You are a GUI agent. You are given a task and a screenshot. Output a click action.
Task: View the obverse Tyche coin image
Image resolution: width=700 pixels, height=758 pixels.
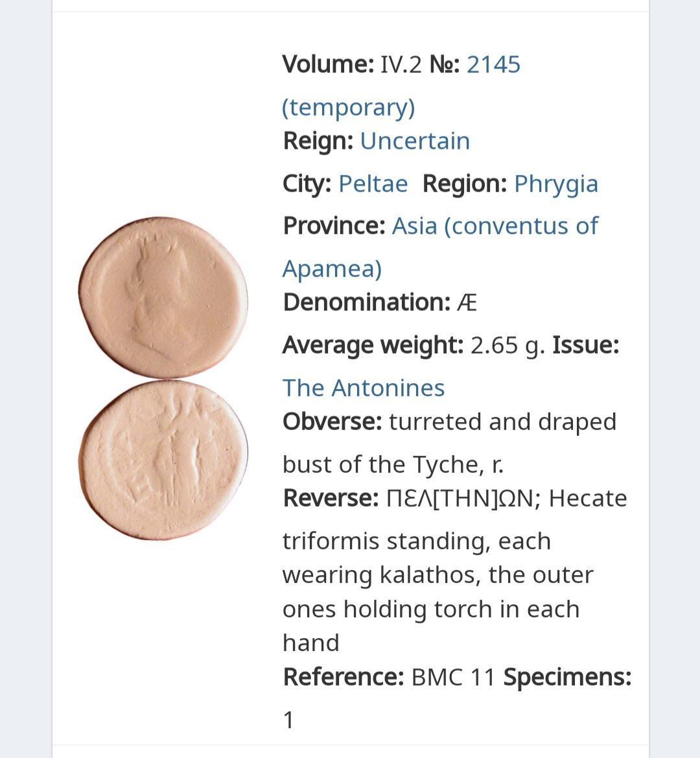point(163,298)
